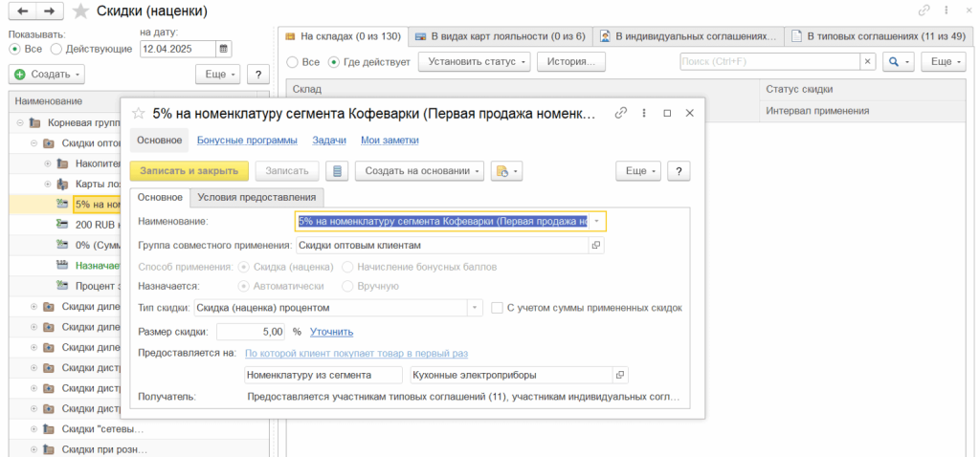
Task: Expand the Скидки при розн… tree group
Action: click(x=34, y=449)
